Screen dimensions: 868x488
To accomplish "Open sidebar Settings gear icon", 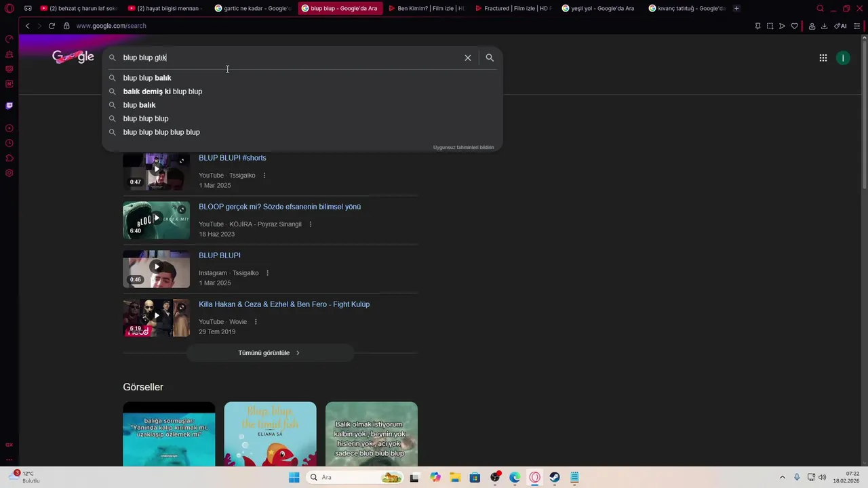I will tap(9, 173).
